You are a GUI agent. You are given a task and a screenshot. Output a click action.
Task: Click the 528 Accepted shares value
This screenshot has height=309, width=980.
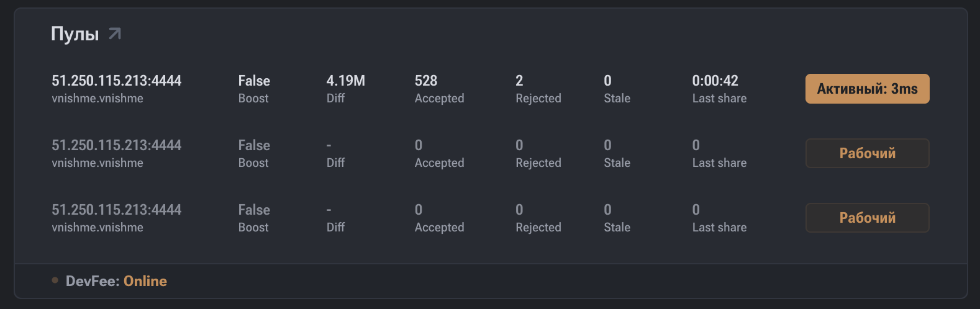[x=426, y=81]
